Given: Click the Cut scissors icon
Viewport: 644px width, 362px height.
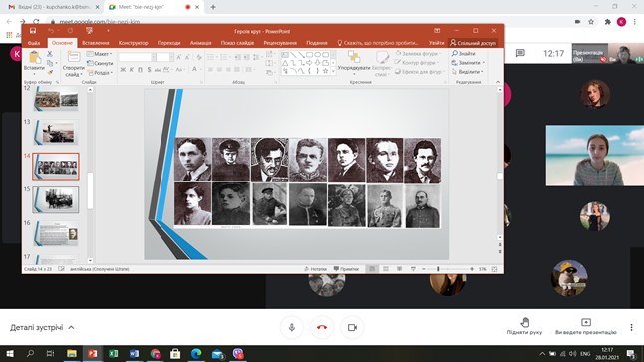Looking at the screenshot, I should pos(50,54).
